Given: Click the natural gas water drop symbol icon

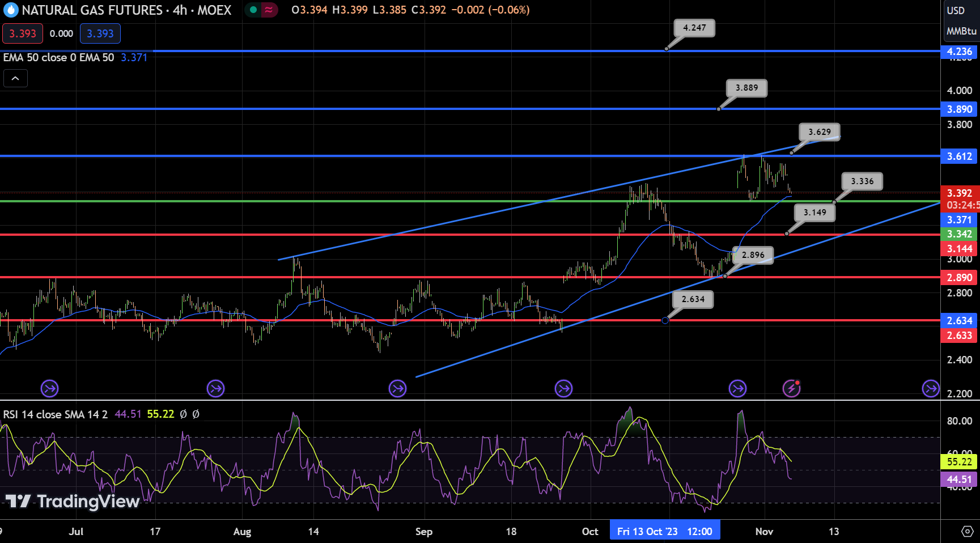Looking at the screenshot, I should (x=11, y=10).
